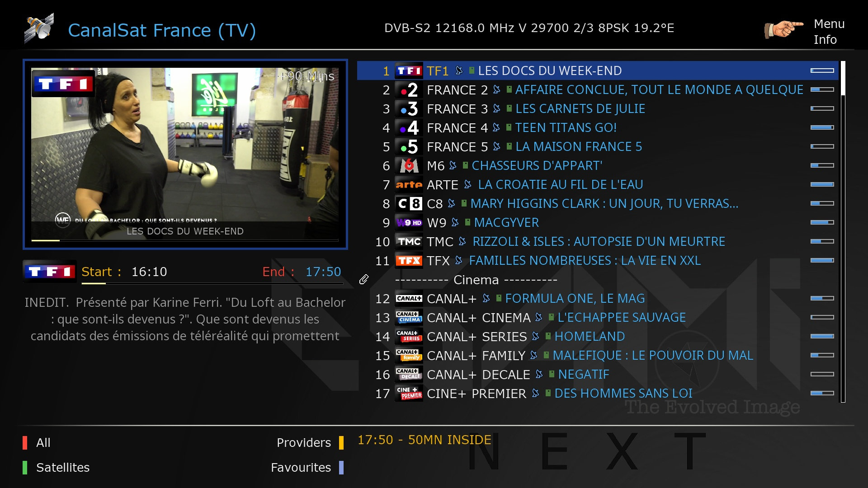This screenshot has height=488, width=868.
Task: Click the pencil/edit icon beside program info
Action: click(364, 279)
